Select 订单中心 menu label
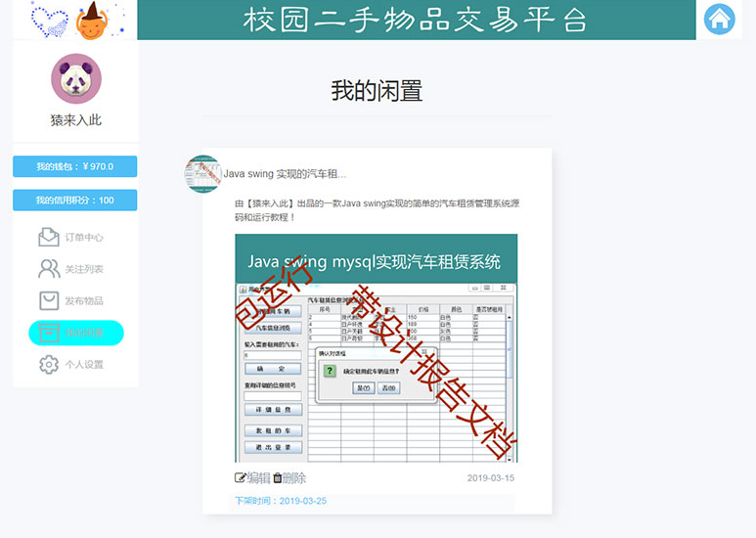The height and width of the screenshot is (538, 756). point(84,237)
